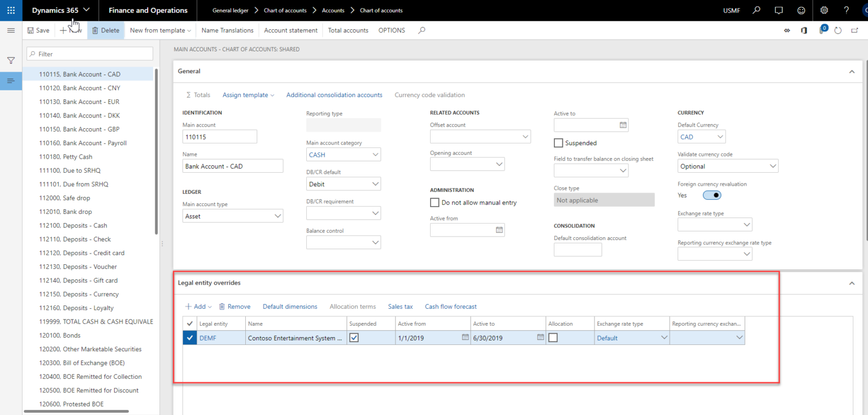Collapse the Legal entity overrides section
The height and width of the screenshot is (415, 868).
(852, 283)
